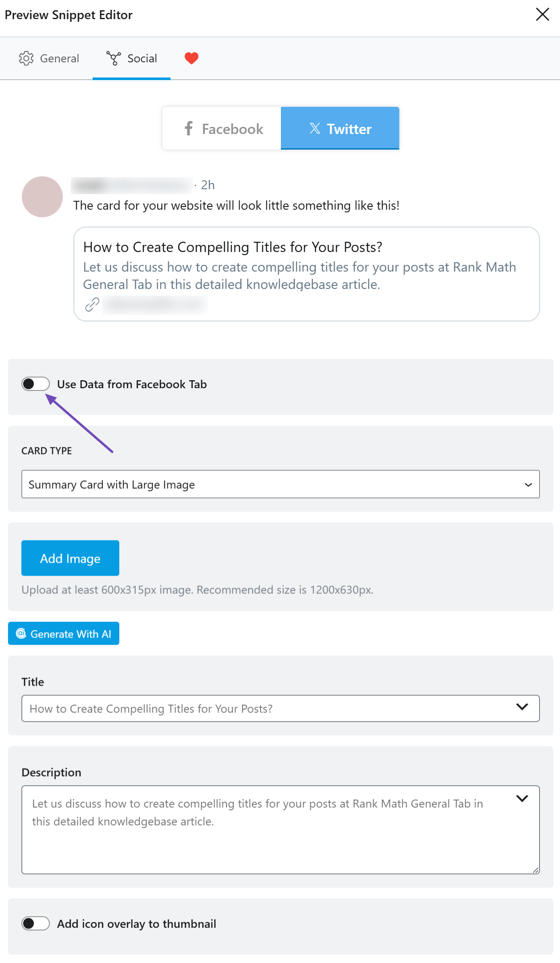Viewport: 560px width, 963px height.
Task: Expand the Description variables chevron
Action: pos(522,799)
